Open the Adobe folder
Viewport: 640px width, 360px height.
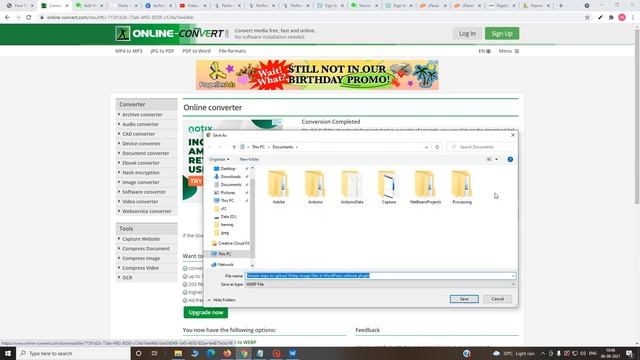click(x=279, y=187)
